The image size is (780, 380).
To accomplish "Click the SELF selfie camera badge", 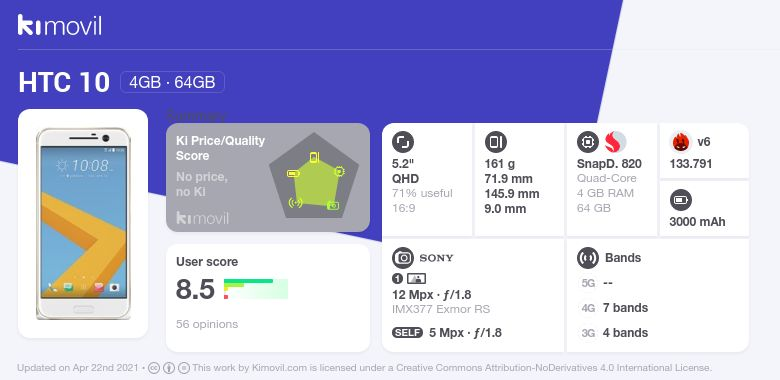I will click(407, 333).
